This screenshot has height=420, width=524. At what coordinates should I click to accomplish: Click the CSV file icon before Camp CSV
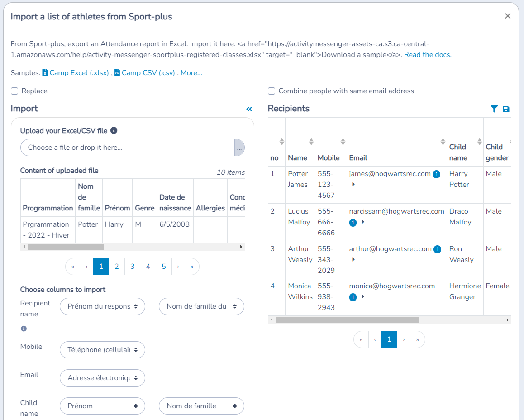point(117,72)
